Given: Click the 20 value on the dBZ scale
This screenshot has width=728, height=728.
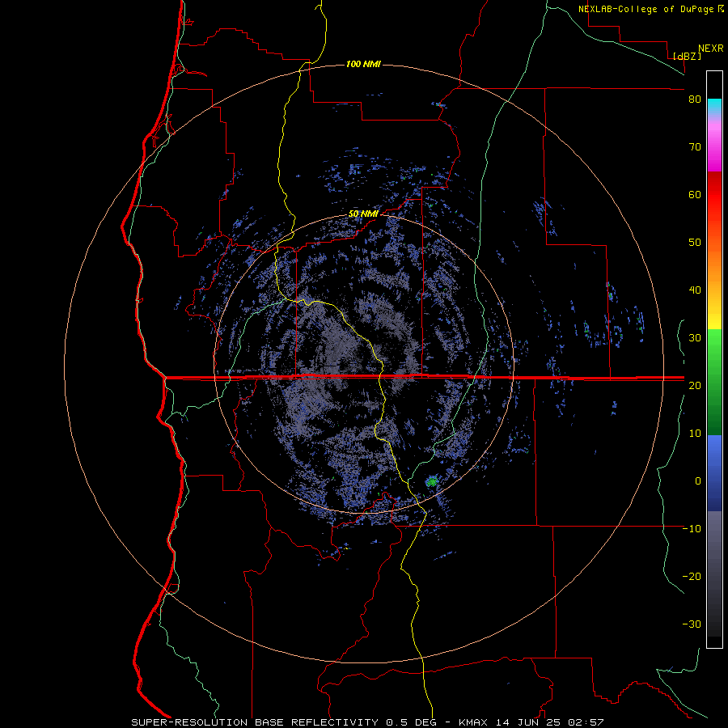Looking at the screenshot, I should point(695,385).
